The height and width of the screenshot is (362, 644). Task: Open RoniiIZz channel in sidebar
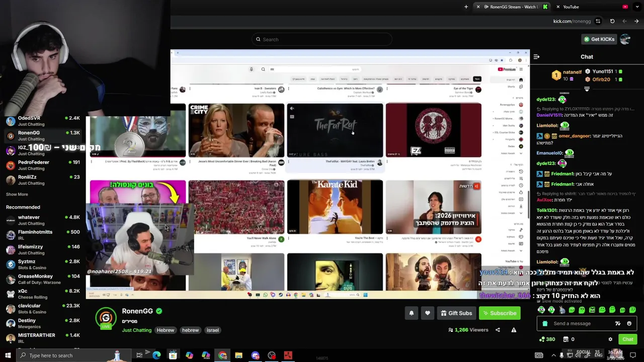43,179
